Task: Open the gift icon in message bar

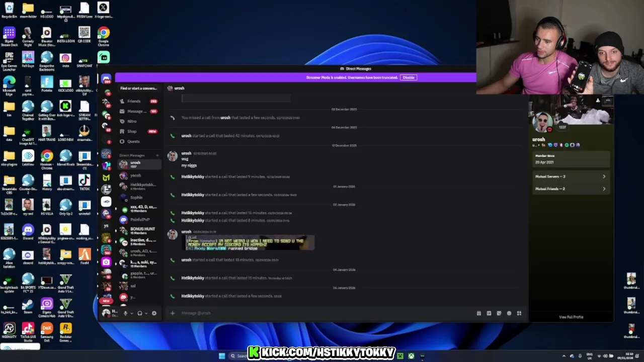Action: (478, 313)
